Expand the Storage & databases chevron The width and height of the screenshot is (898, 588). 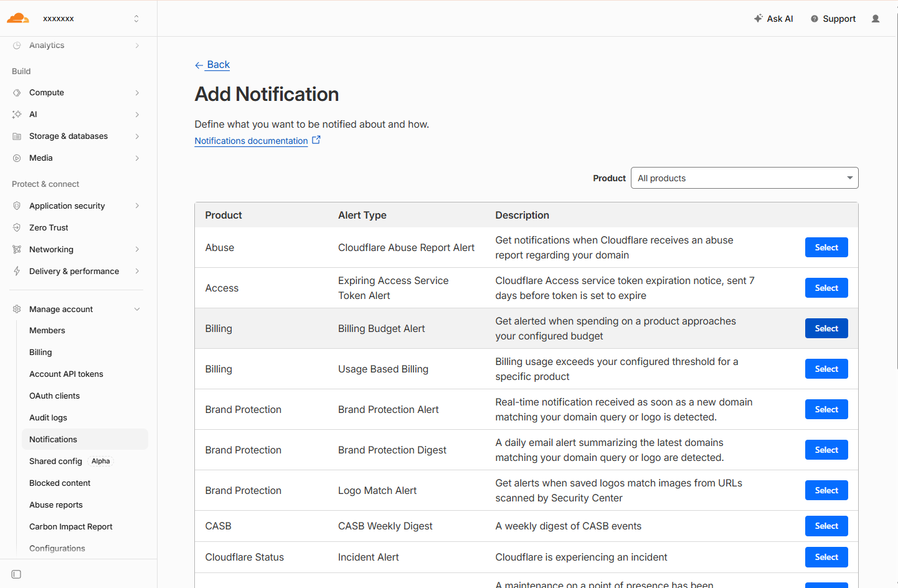(137, 136)
